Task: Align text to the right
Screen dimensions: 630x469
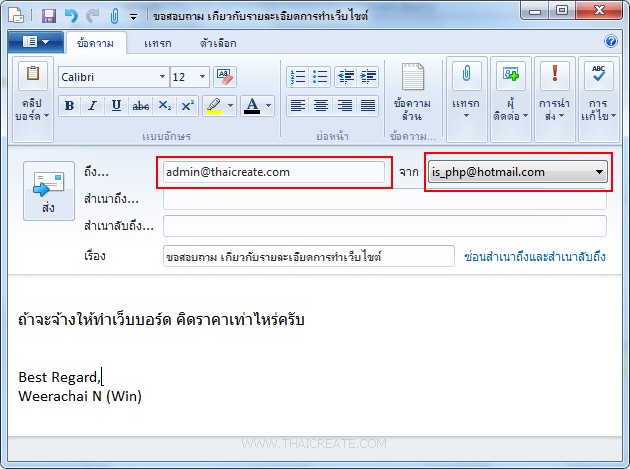Action: click(344, 106)
